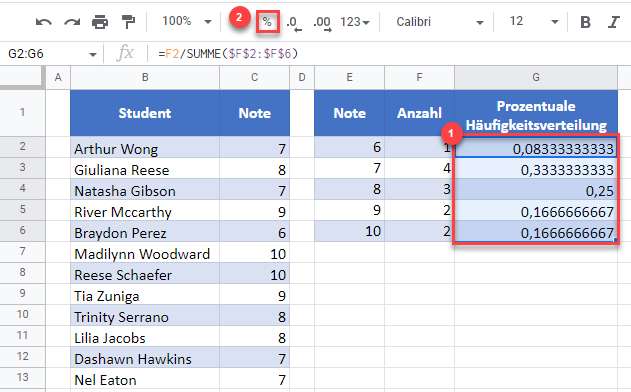Select Anzahl cell with value 3
This screenshot has width=631, height=392.
click(x=419, y=189)
